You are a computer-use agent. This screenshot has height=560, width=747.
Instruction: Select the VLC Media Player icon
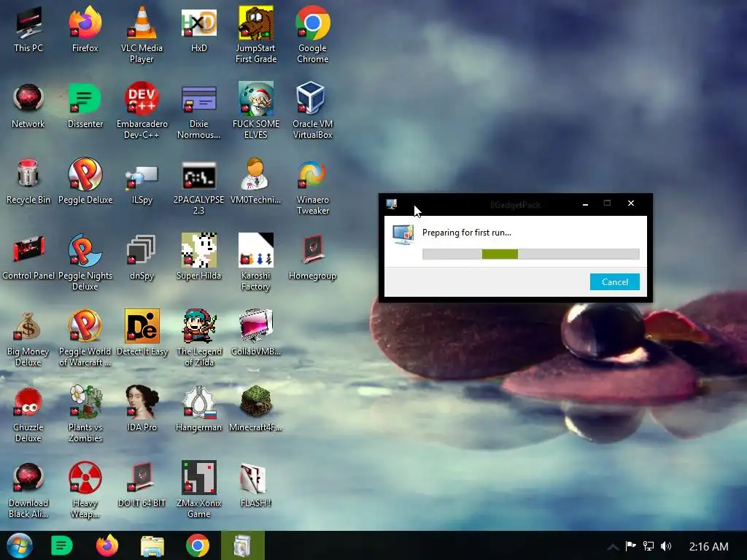pos(142,34)
